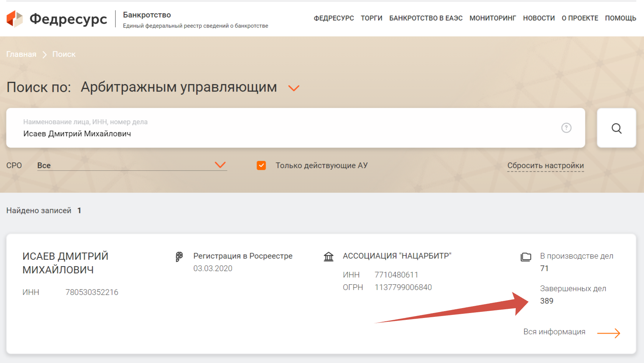The height and width of the screenshot is (363, 644).
Task: Click association ИНН value 7710480611
Action: [x=397, y=275]
